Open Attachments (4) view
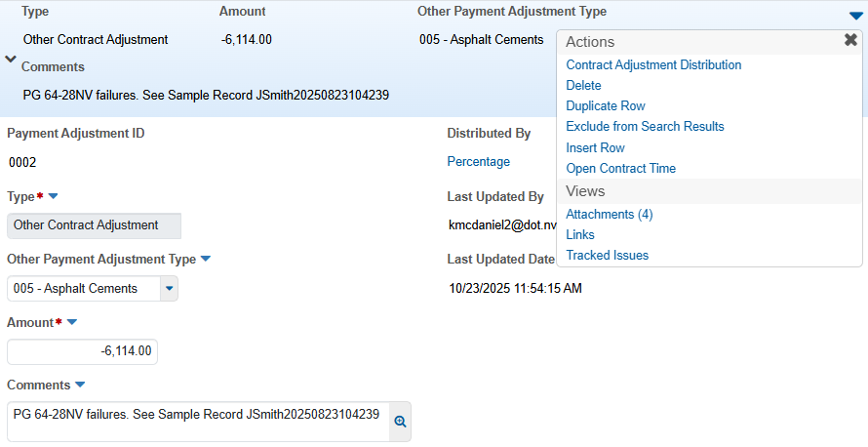The image size is (868, 447). point(609,215)
